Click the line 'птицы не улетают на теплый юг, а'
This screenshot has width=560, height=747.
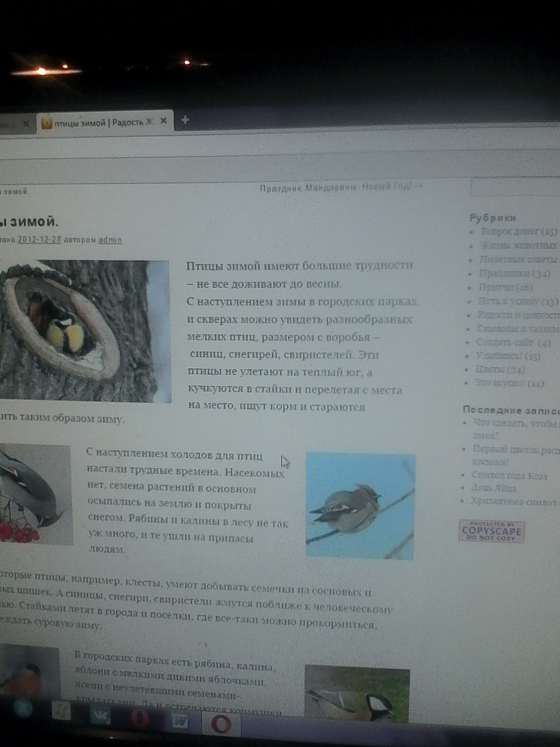coord(280,373)
